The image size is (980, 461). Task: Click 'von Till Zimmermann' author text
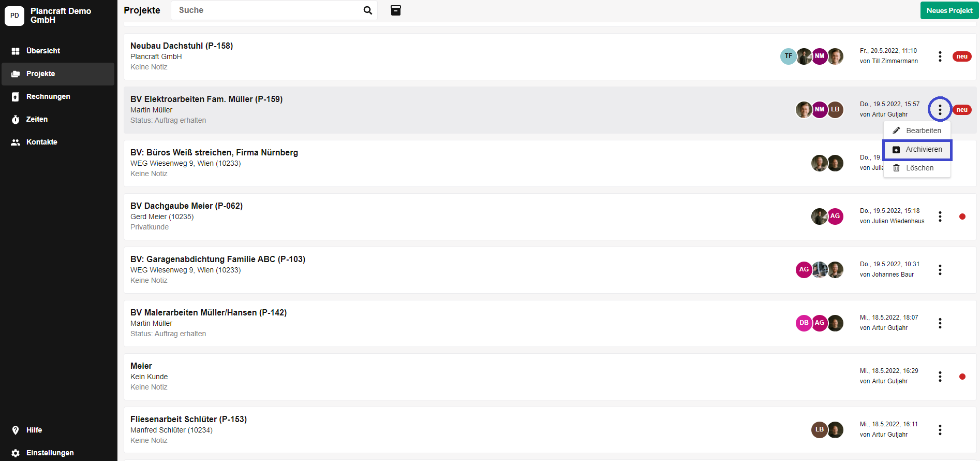pyautogui.click(x=889, y=61)
